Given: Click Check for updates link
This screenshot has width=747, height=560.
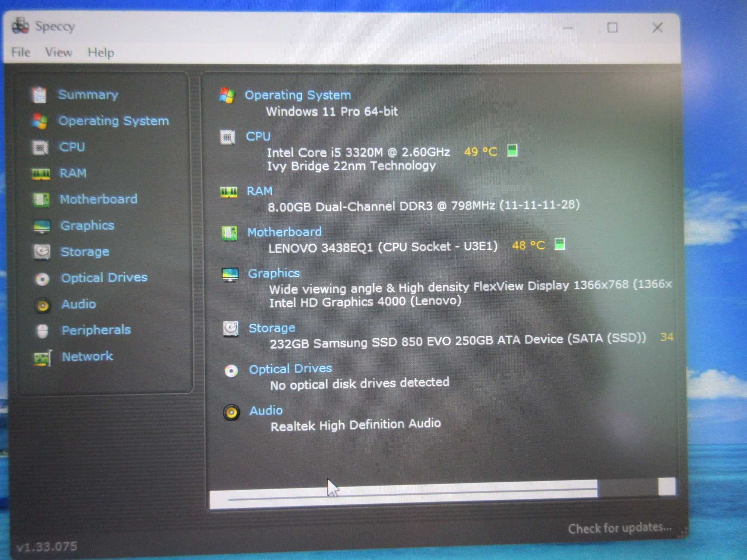Looking at the screenshot, I should pyautogui.click(x=620, y=528).
